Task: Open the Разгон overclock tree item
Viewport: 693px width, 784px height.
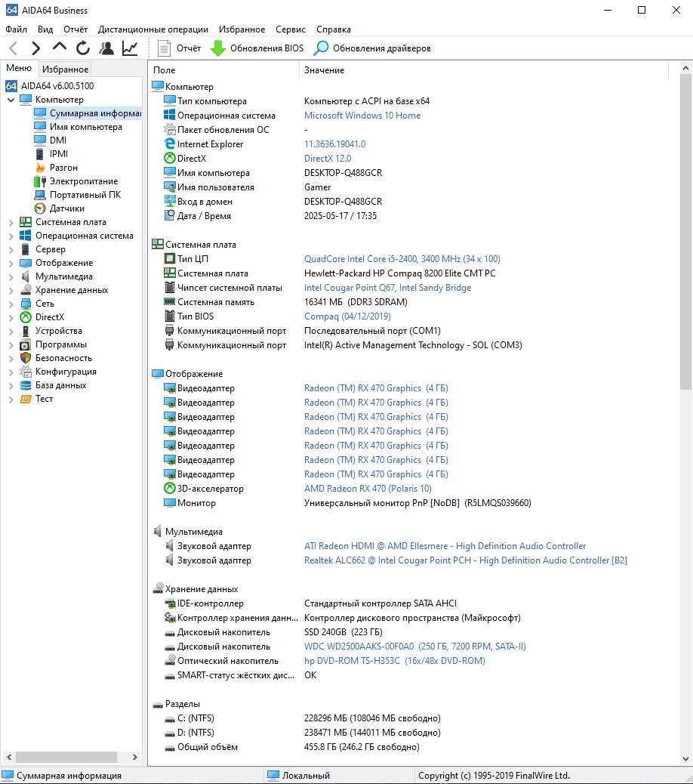Action: point(56,167)
